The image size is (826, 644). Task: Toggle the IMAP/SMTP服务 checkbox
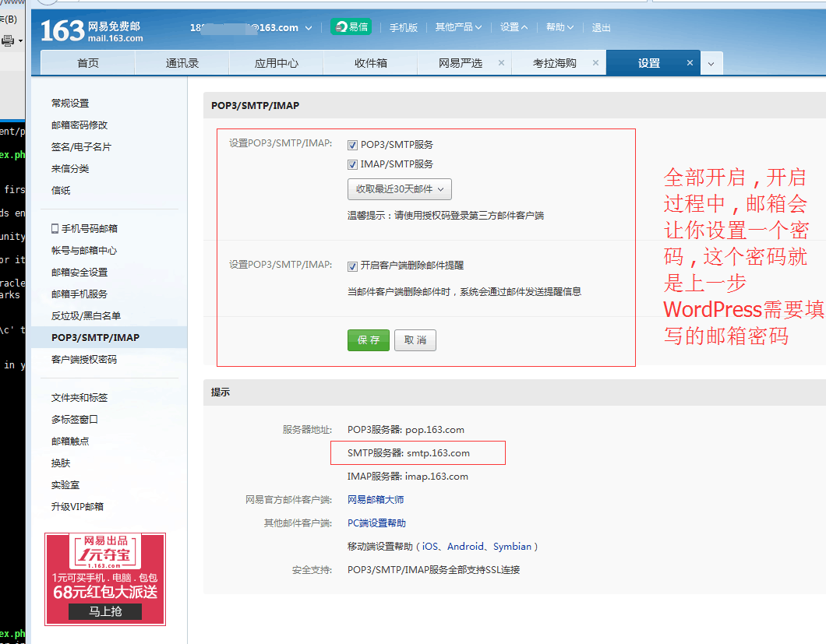point(352,165)
